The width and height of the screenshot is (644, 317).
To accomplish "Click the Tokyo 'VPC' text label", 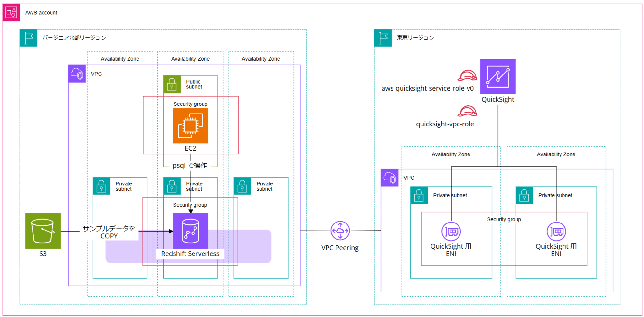I will click(x=409, y=178).
